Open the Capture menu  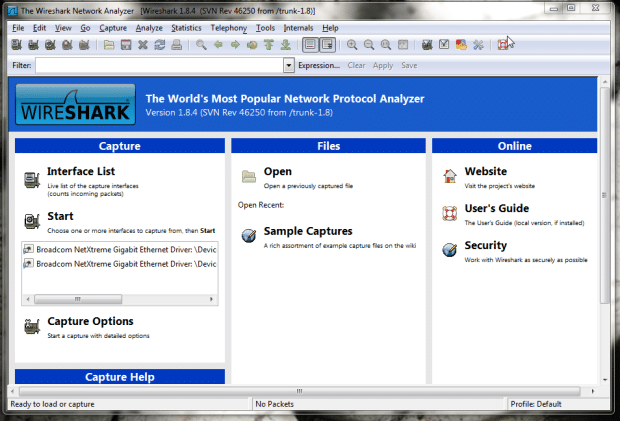point(113,28)
